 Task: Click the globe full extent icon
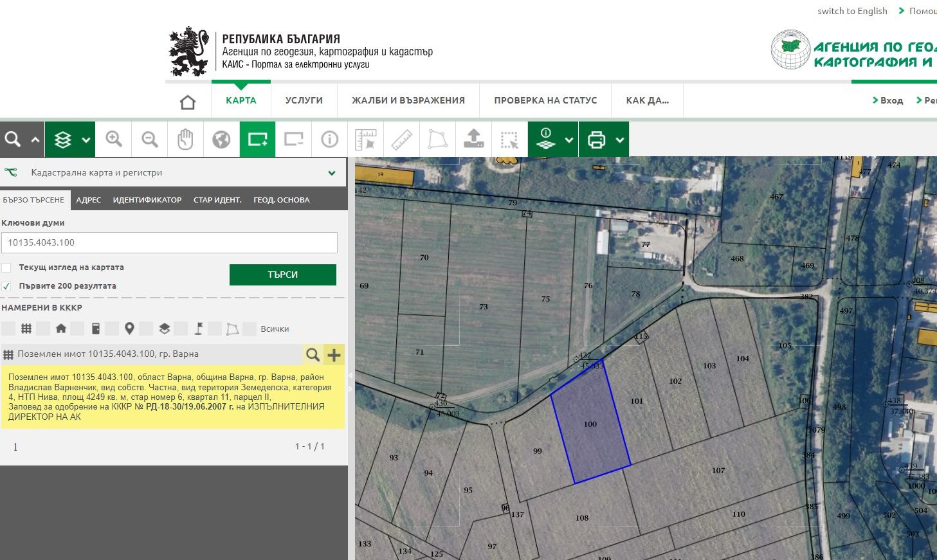(x=221, y=139)
